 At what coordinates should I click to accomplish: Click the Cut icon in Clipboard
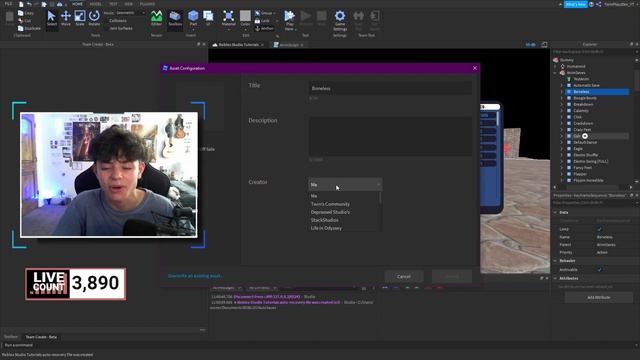click(21, 20)
